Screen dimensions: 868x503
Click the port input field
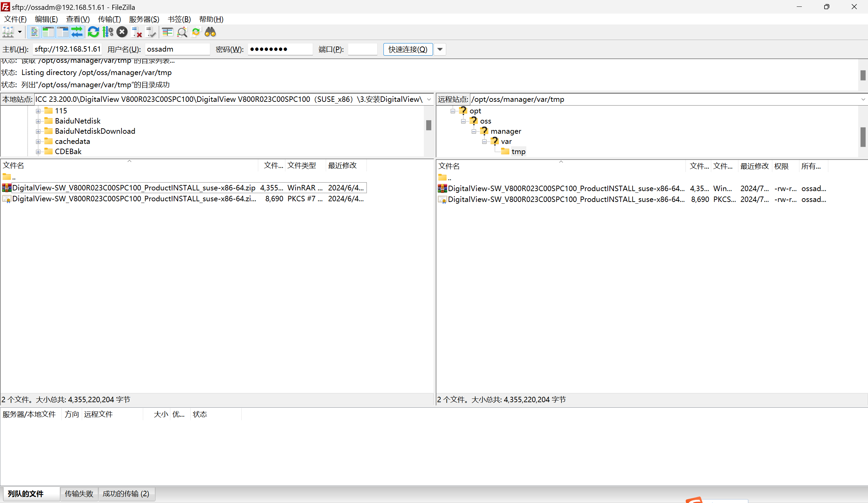coord(363,49)
